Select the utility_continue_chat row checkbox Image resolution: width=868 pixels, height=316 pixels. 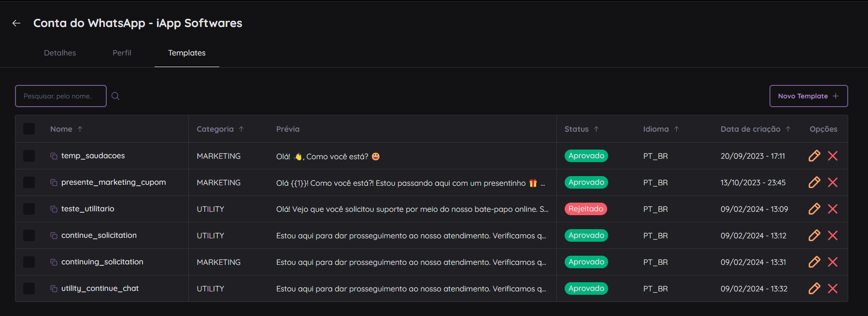pyautogui.click(x=29, y=289)
